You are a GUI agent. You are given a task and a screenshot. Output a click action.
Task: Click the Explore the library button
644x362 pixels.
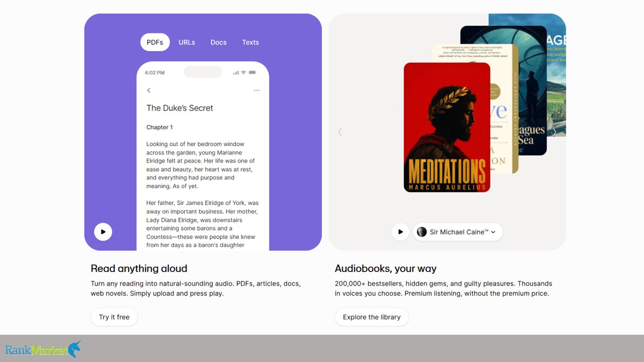coord(372,317)
